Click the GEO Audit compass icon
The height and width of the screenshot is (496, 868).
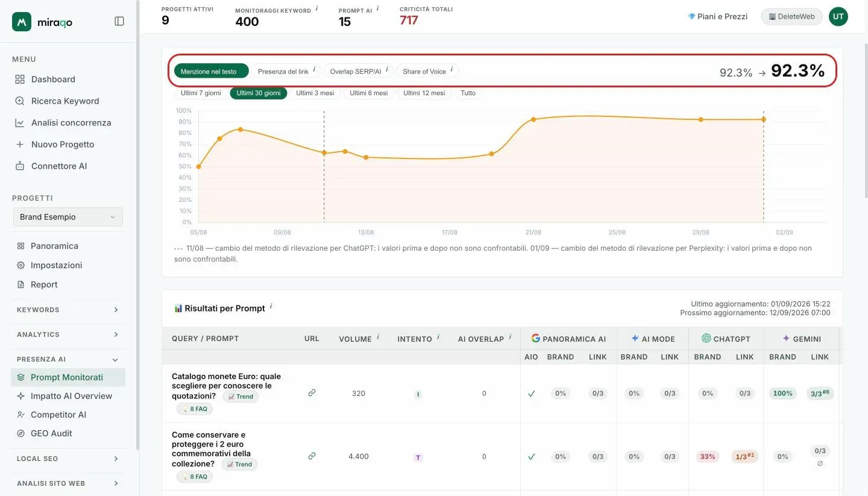click(x=20, y=433)
